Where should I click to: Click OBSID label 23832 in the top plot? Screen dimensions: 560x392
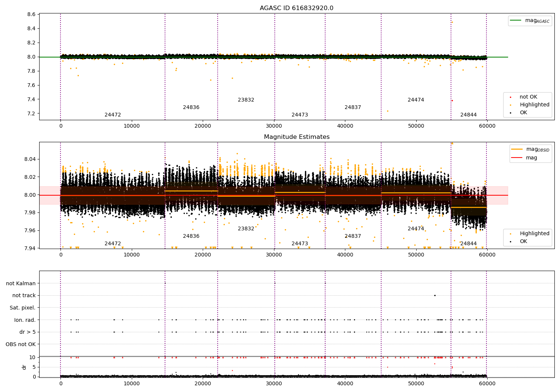pos(246,100)
